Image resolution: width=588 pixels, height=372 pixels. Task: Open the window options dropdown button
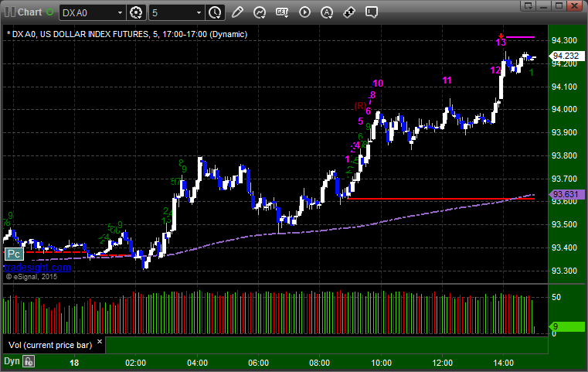tap(528, 5)
